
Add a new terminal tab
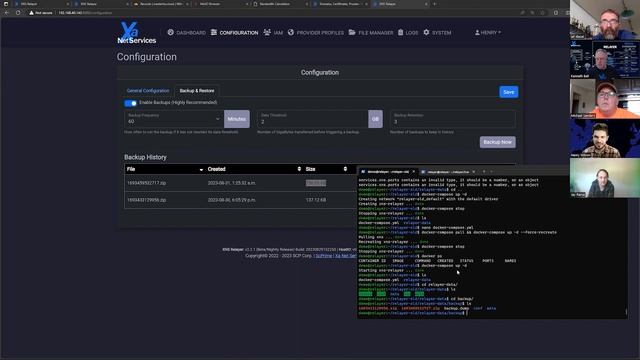(484, 171)
